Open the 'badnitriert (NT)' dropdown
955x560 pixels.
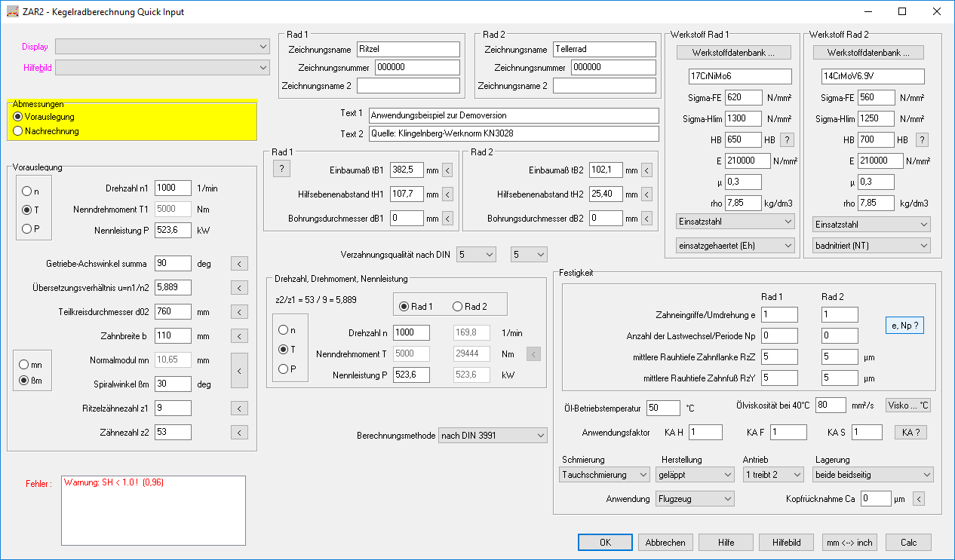871,245
